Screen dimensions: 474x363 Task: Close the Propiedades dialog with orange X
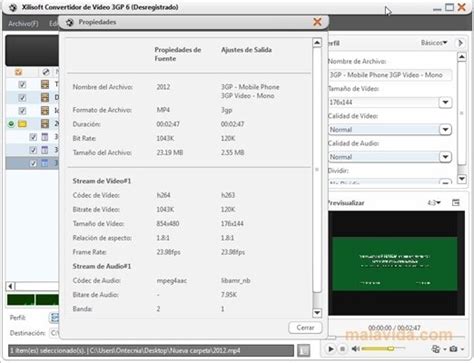[317, 22]
